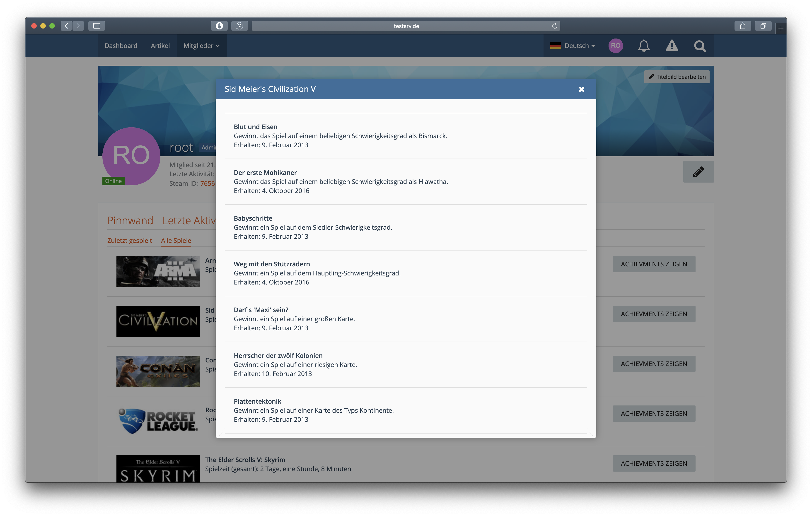Show achievements for the Rocket League row
Screen dimensions: 812x516
(653, 414)
